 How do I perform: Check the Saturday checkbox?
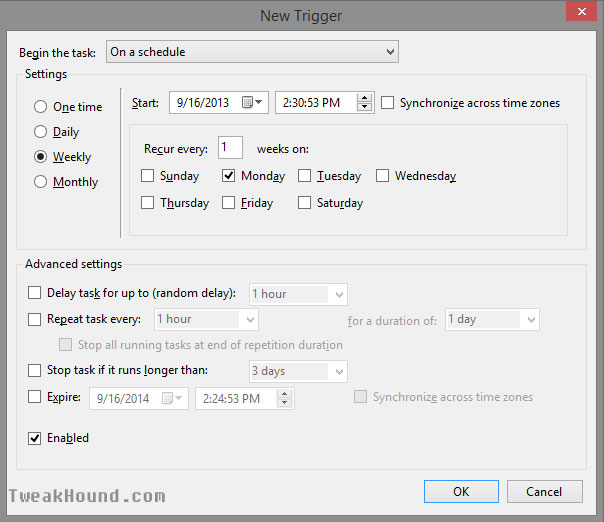(x=304, y=203)
